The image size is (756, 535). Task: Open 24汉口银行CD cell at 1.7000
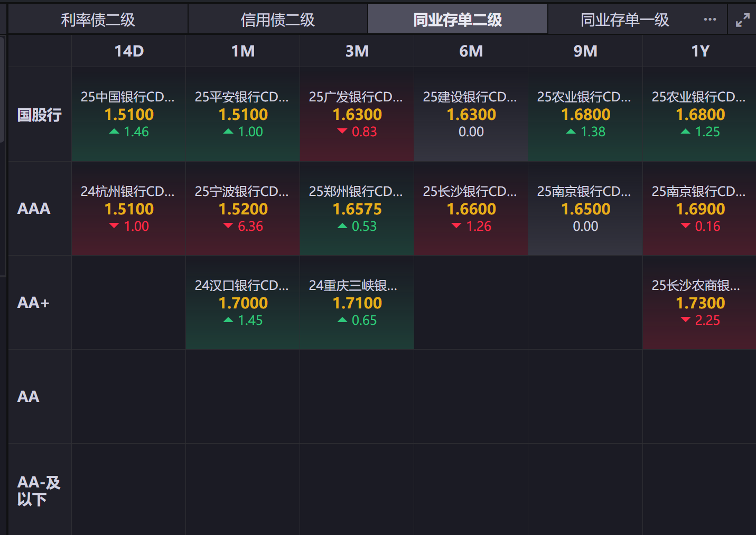(x=243, y=303)
